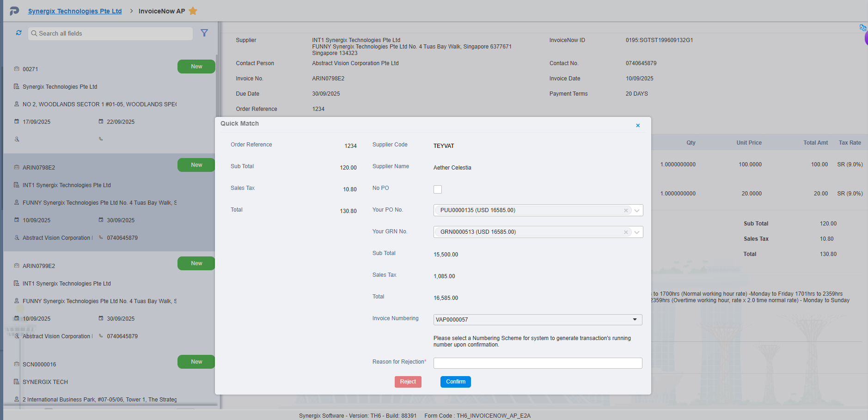The height and width of the screenshot is (420, 868).
Task: Expand the Your PO No. dropdown
Action: pos(637,211)
